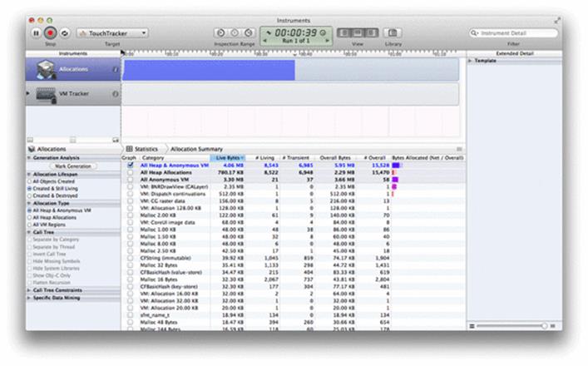
Task: Toggle the middle View pane button
Action: [358, 33]
